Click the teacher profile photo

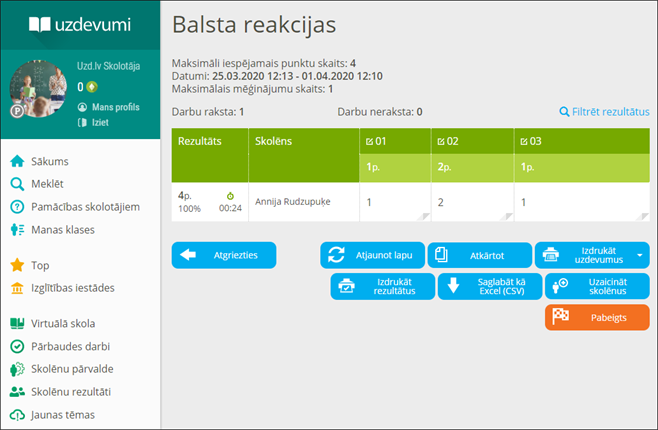click(x=38, y=90)
